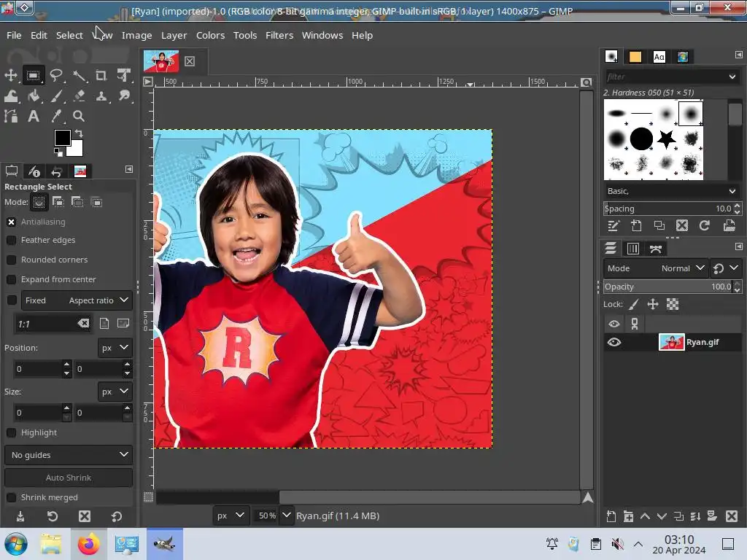Create a new layer group

[x=628, y=516]
